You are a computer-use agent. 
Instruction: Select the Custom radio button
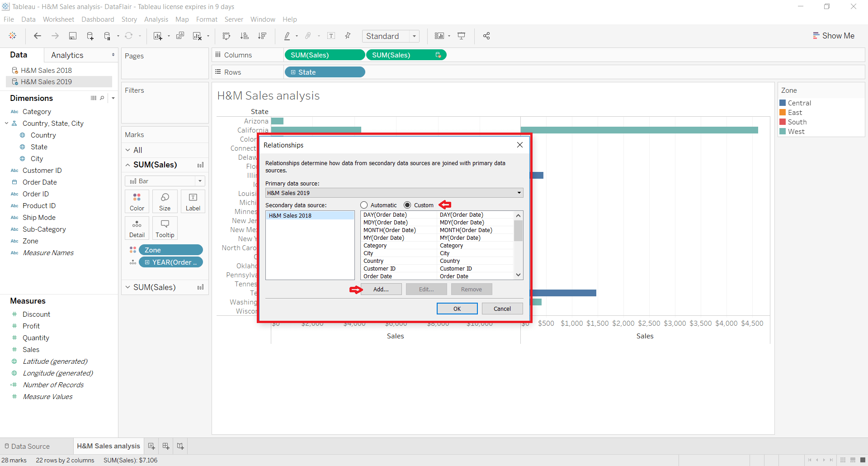(408, 205)
